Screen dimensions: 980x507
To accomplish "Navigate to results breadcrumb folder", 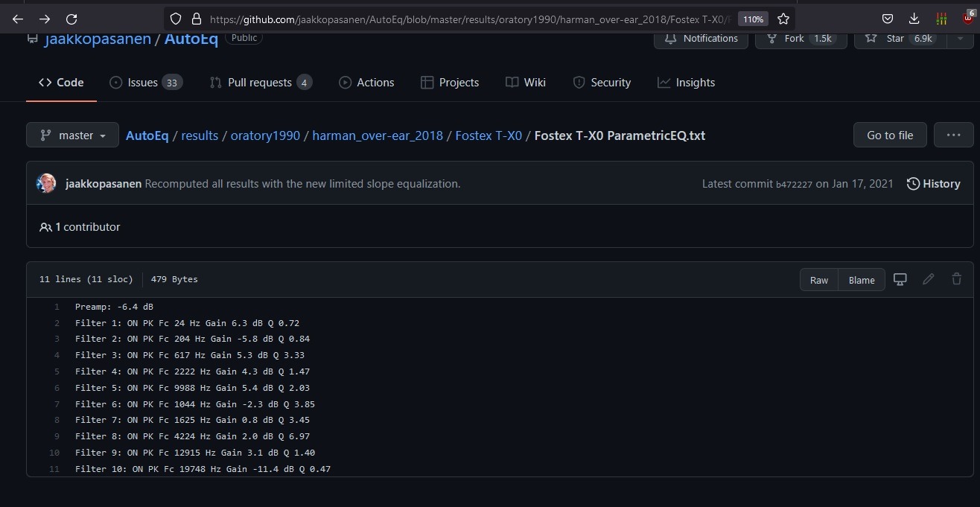I will click(200, 135).
